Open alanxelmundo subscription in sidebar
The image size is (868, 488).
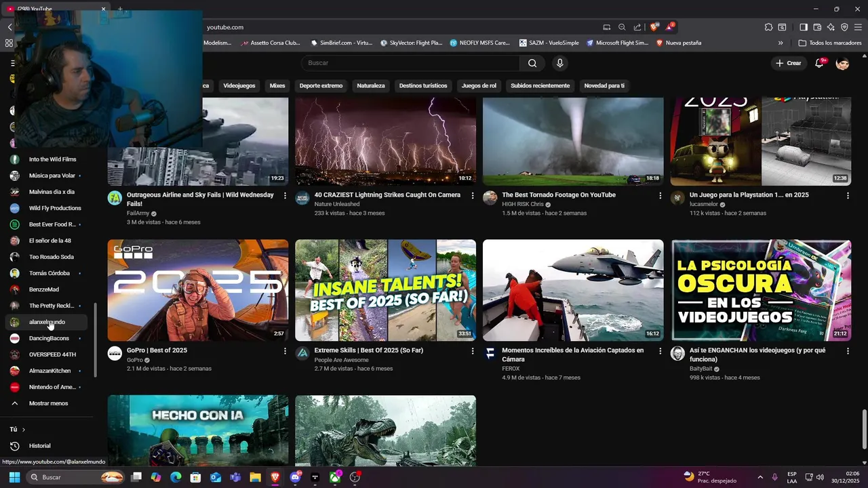47,322
